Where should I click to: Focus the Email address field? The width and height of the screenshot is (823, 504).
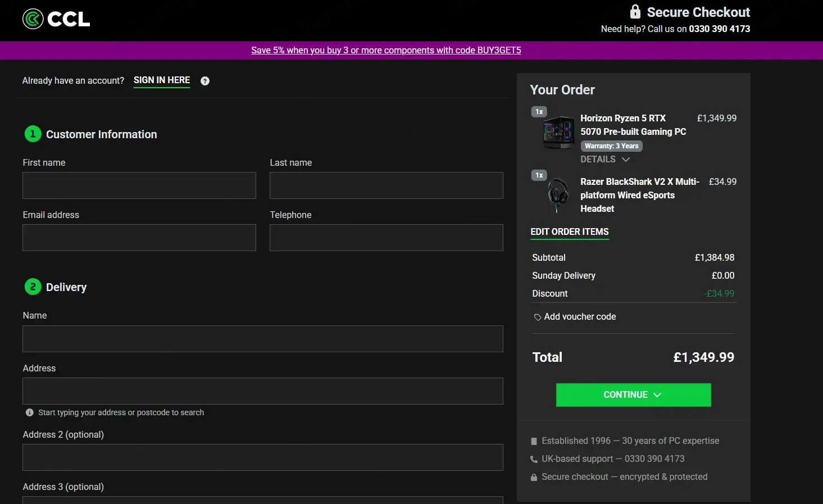click(x=139, y=238)
